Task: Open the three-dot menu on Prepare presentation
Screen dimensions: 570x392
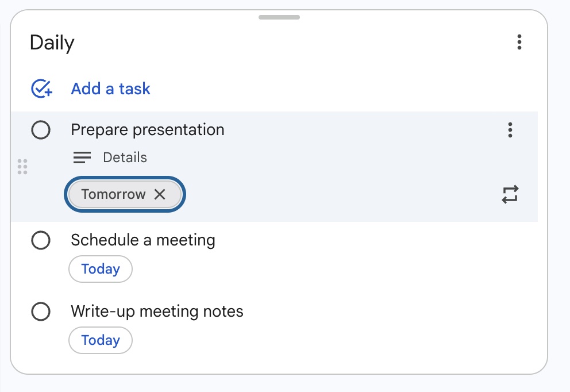Action: (510, 130)
